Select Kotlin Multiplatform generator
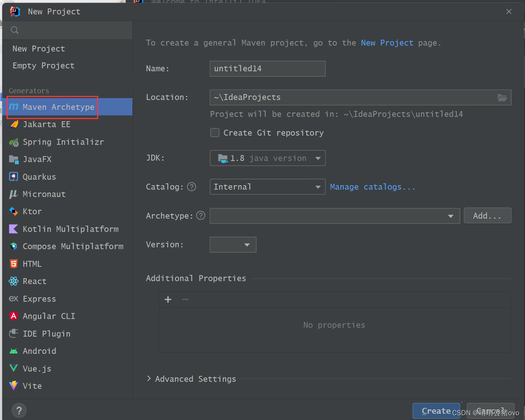Viewport: 525px width, 420px height. coord(67,229)
